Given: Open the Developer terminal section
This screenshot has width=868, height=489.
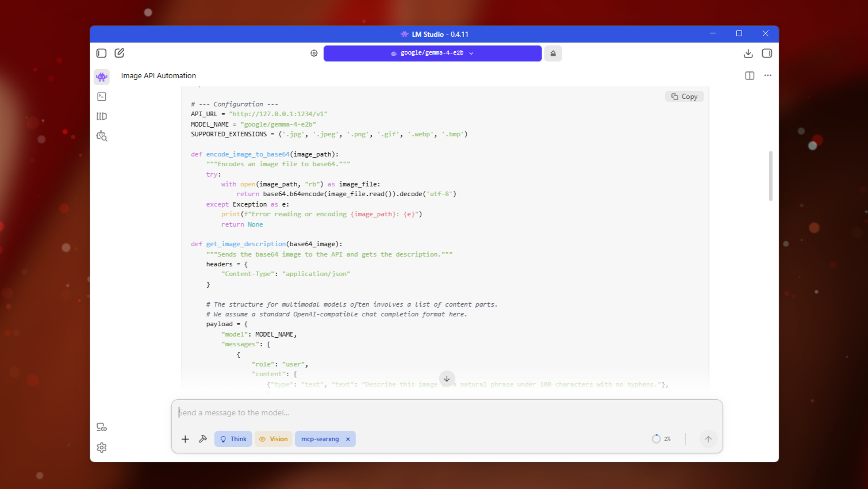Looking at the screenshot, I should point(102,97).
